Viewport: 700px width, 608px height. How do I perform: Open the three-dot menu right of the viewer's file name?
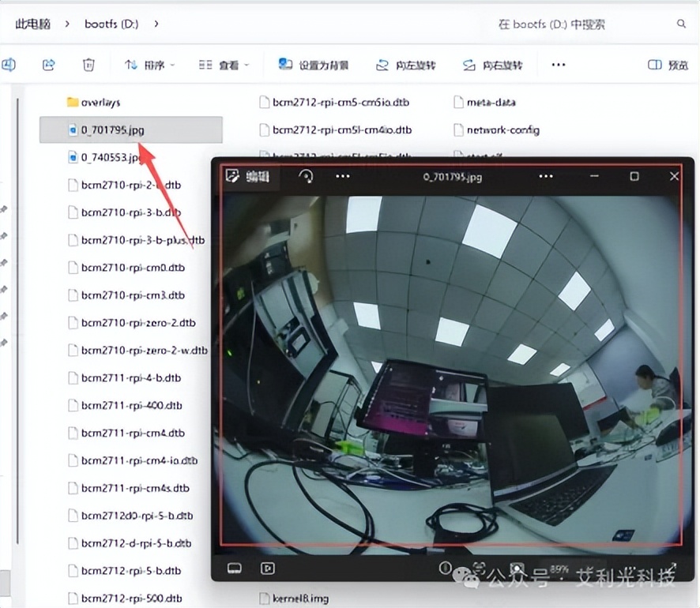[x=545, y=176]
